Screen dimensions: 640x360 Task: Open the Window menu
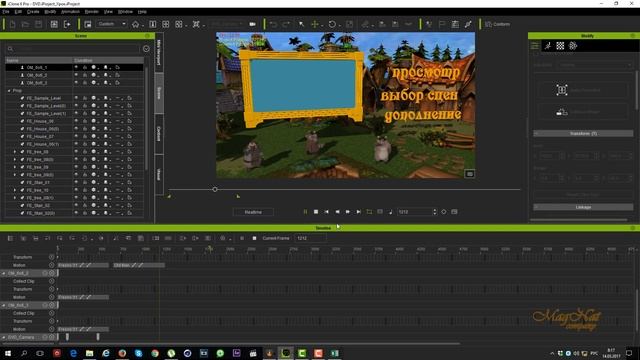point(125,12)
